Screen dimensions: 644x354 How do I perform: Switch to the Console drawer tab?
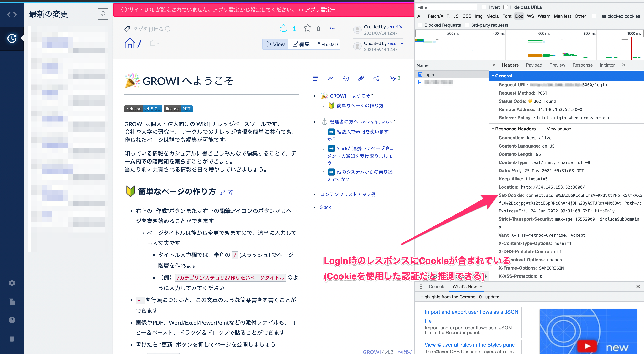coord(437,287)
